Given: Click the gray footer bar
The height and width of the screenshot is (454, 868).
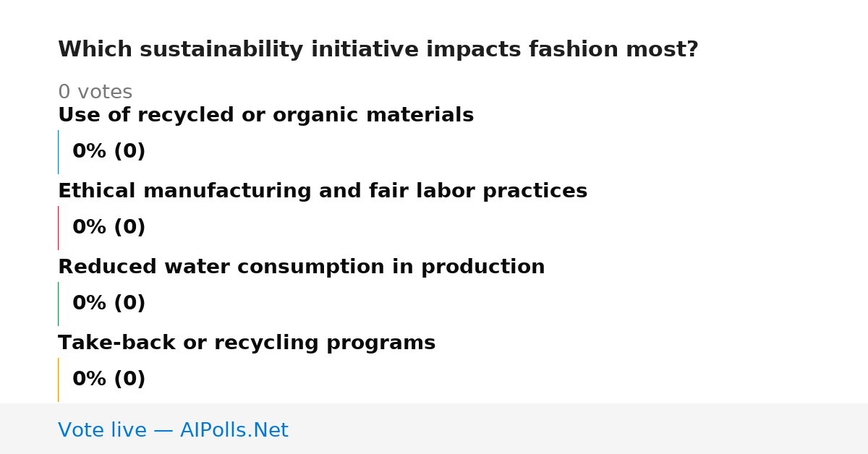Looking at the screenshot, I should pyautogui.click(x=434, y=429).
